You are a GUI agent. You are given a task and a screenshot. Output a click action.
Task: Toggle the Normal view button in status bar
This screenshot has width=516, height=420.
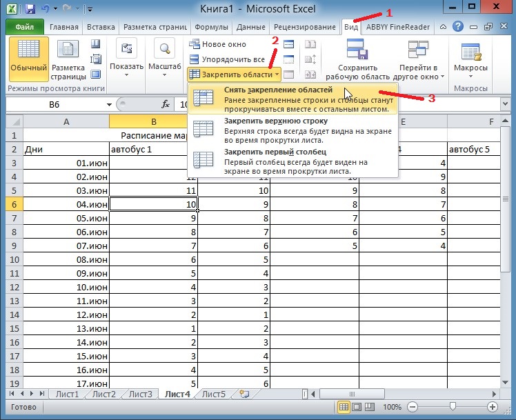pos(344,407)
